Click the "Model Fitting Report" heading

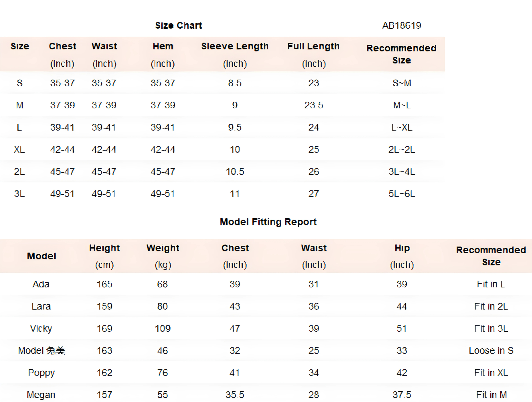268,222
